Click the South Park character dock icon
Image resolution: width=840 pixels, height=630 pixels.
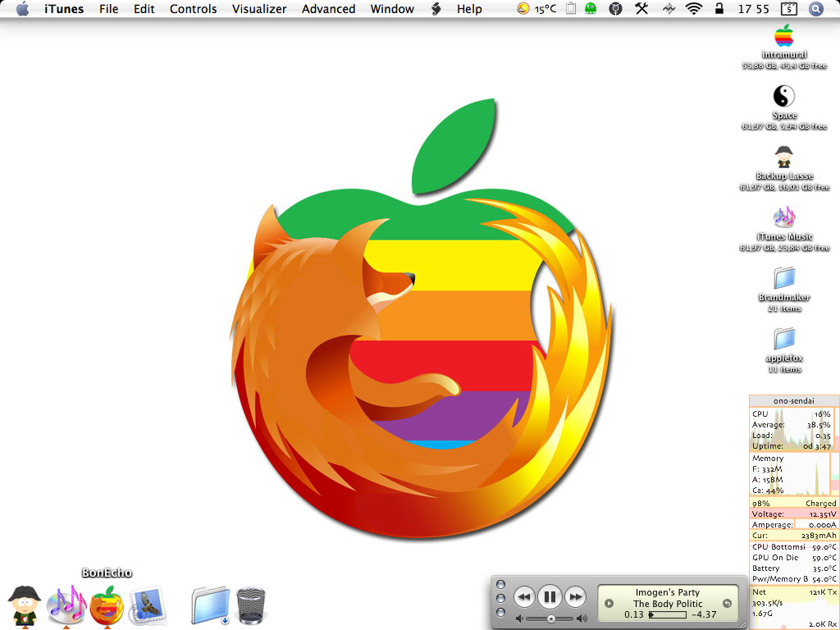coord(25,606)
